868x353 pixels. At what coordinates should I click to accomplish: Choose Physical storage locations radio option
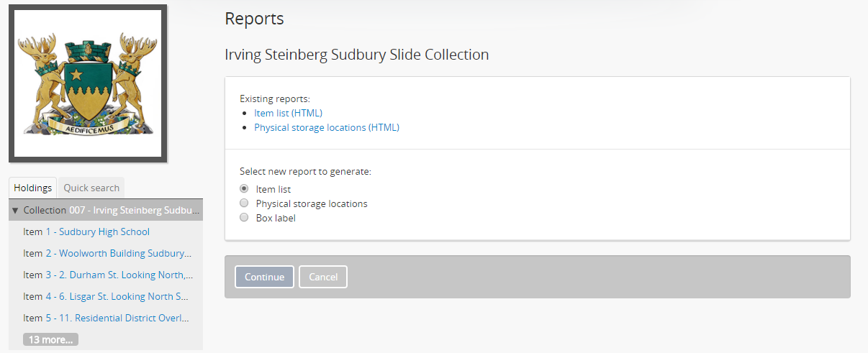tap(244, 203)
